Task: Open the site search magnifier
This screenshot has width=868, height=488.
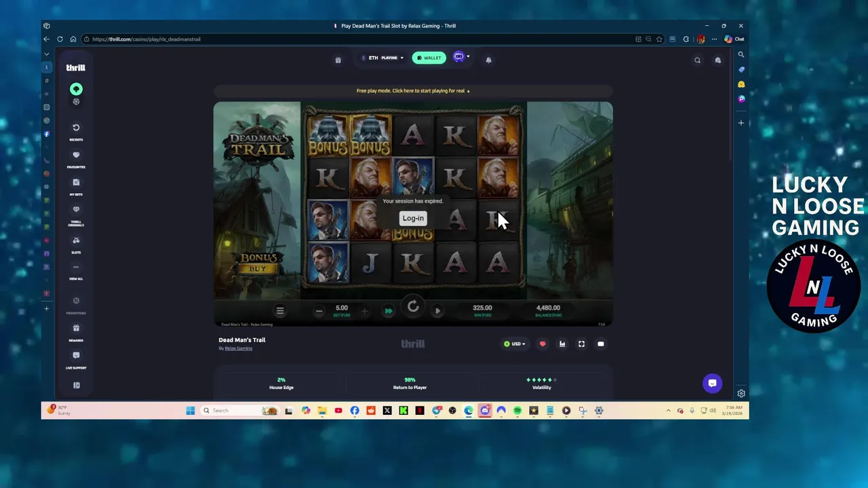Action: (697, 60)
